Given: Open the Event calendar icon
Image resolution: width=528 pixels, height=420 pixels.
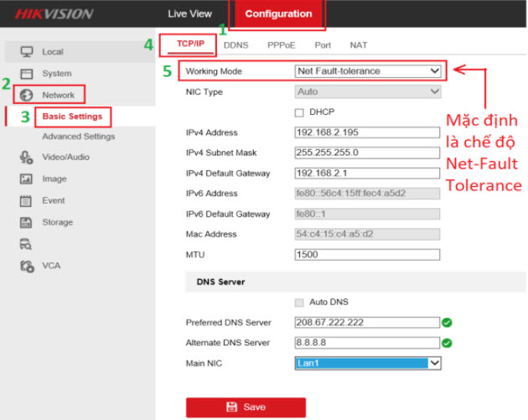Looking at the screenshot, I should pyautogui.click(x=26, y=201).
